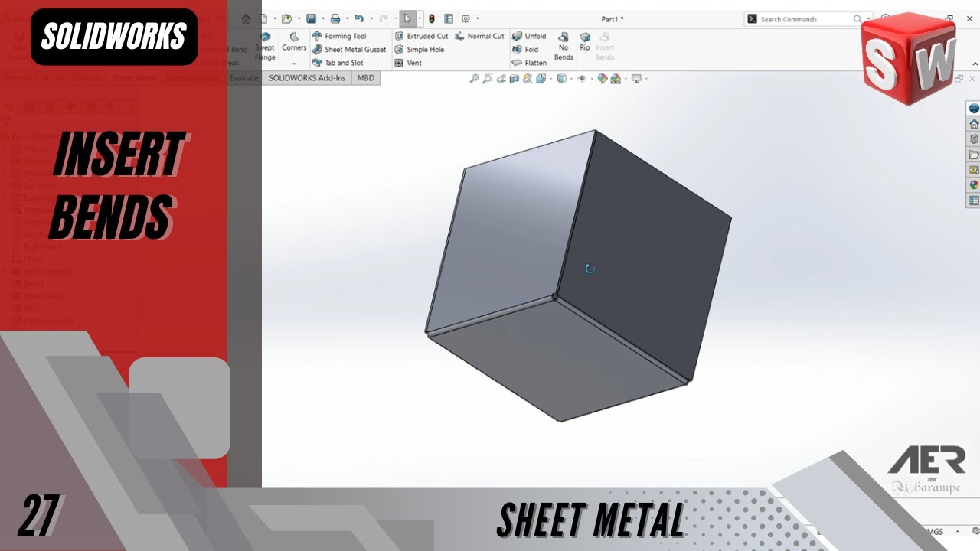The width and height of the screenshot is (980, 551).
Task: Undo the last action
Action: (359, 18)
